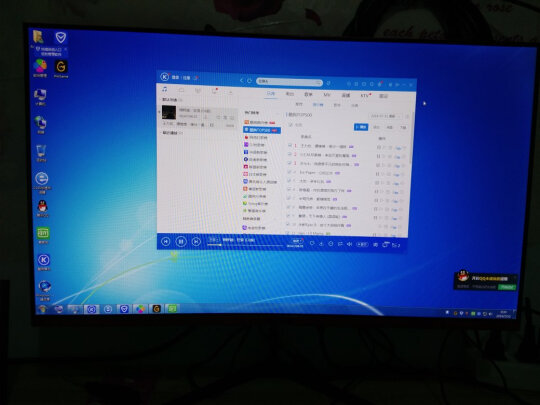Pause the currently playing song
Image resolution: width=540 pixels, height=405 pixels.
click(x=181, y=242)
